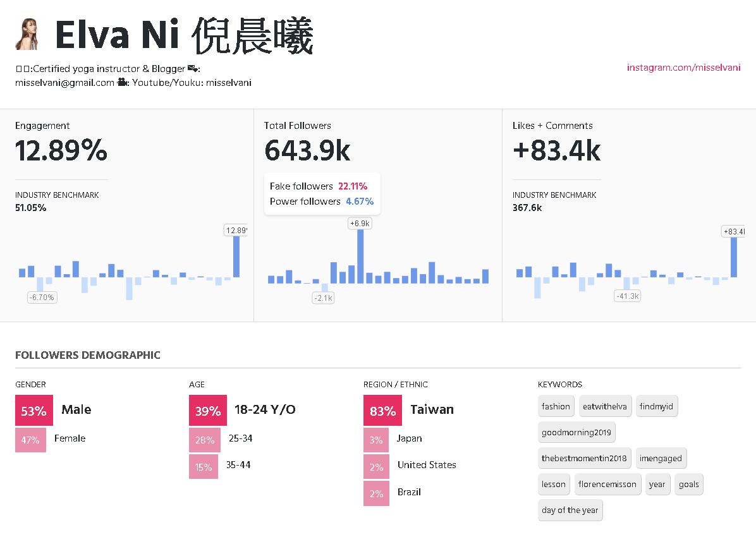Image resolution: width=756 pixels, height=549 pixels.
Task: Click the -2.1k followers chart label
Action: (x=323, y=298)
